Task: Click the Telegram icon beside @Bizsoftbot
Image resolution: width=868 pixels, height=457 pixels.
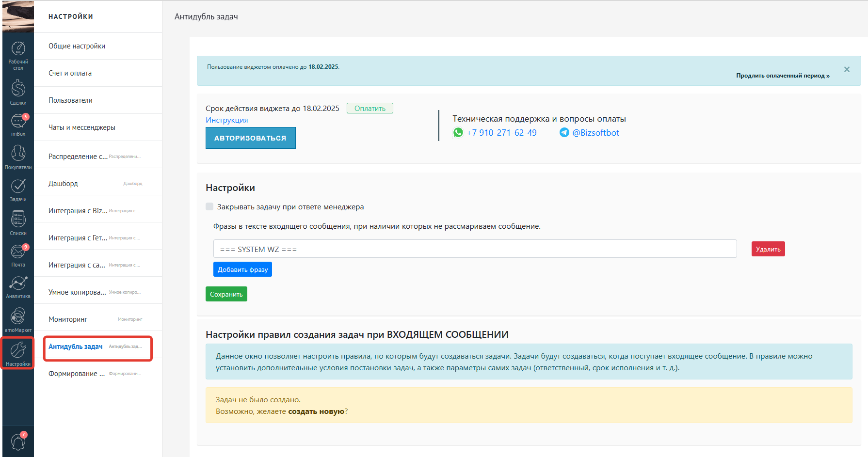Action: (564, 132)
